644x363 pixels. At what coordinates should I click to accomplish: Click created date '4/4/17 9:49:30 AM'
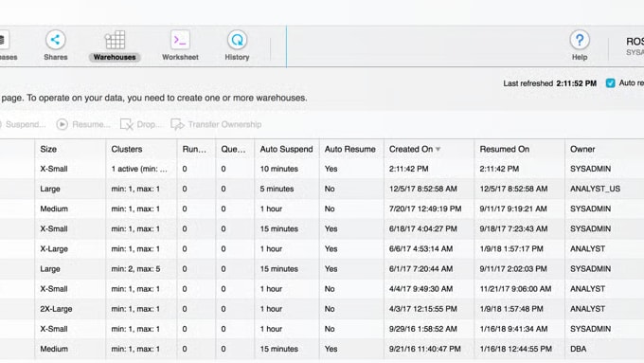point(421,289)
